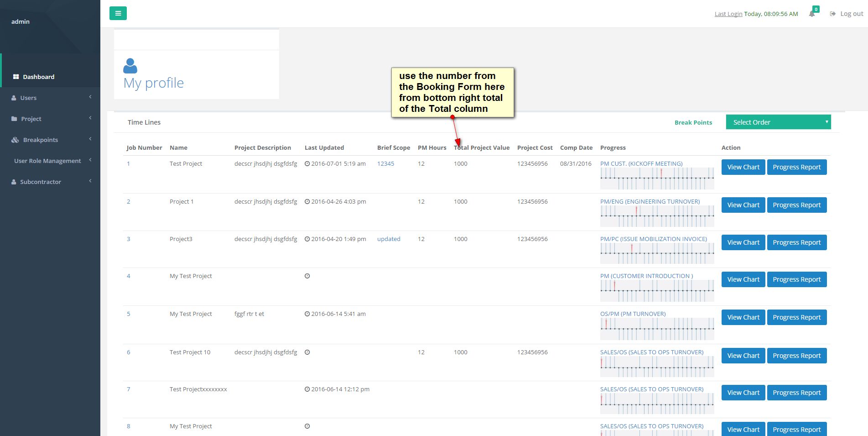The image size is (868, 436).
Task: Open Progress Report for Project3
Action: [797, 242]
